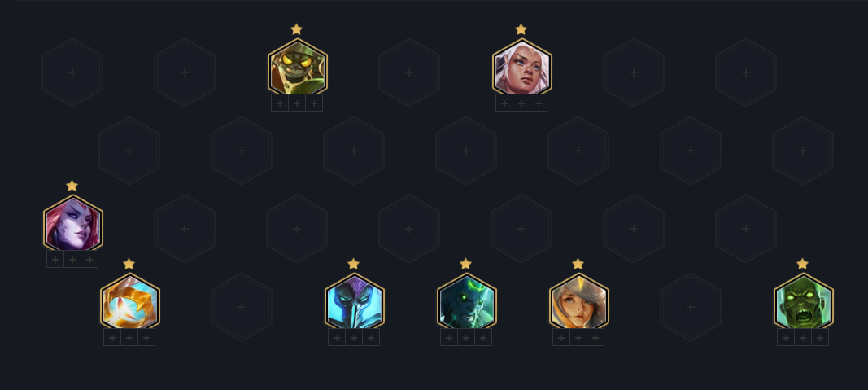Viewport: 868px width, 390px height.
Task: Select the golden armored champion portrait
Action: coord(130,301)
